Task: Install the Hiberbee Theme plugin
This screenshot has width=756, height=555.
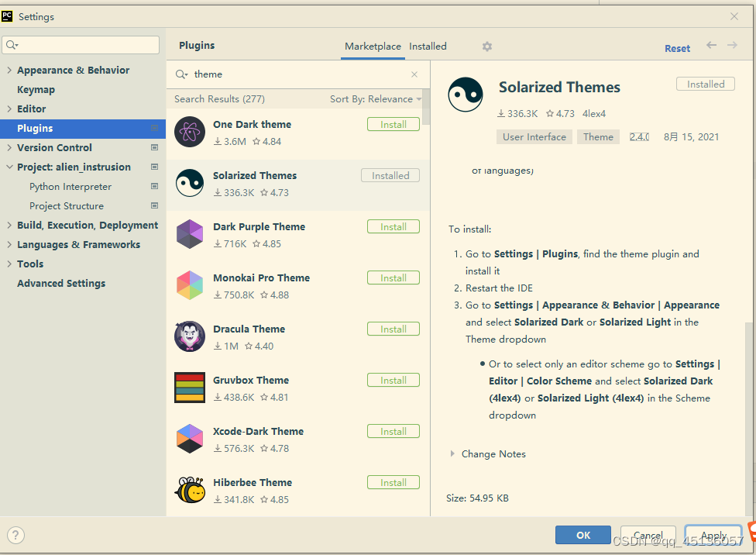Action: [x=393, y=482]
